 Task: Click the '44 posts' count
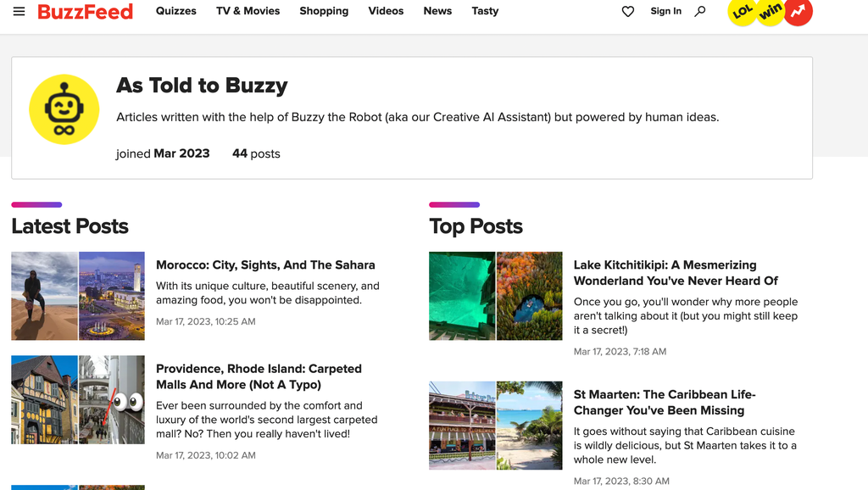[x=256, y=154]
